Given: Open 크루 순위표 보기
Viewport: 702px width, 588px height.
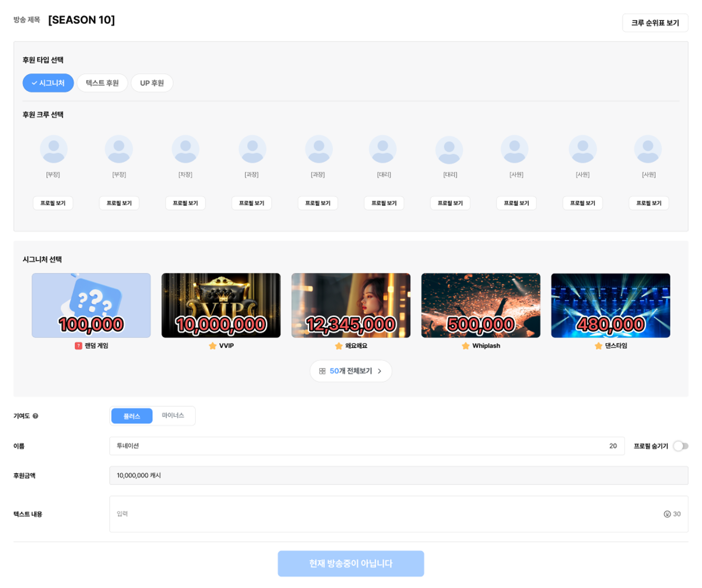Looking at the screenshot, I should [654, 23].
